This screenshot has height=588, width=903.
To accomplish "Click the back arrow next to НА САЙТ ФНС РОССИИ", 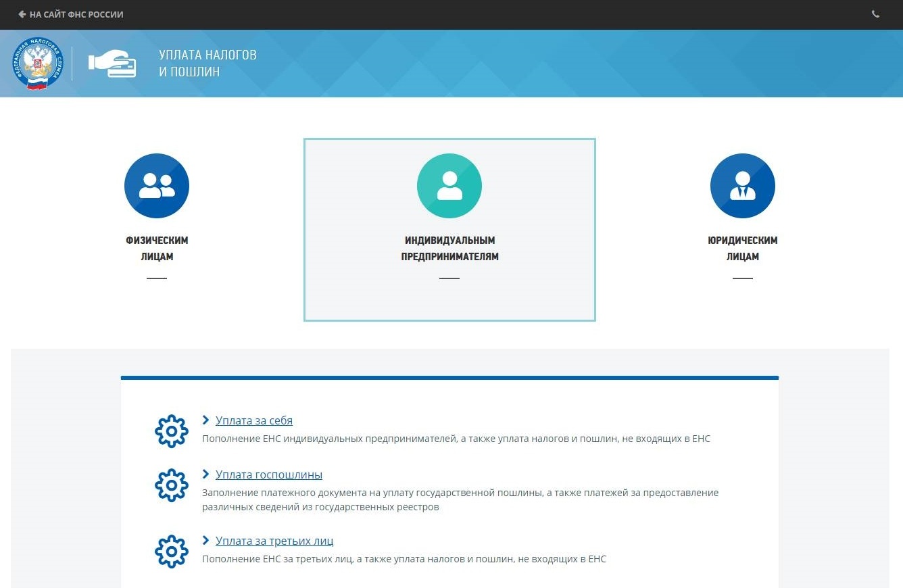I will tap(22, 14).
